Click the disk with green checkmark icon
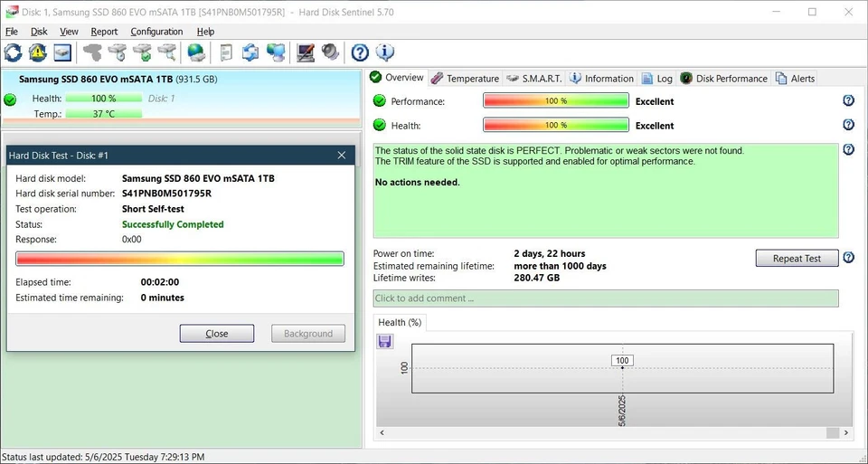868x464 pixels. pyautogui.click(x=142, y=52)
